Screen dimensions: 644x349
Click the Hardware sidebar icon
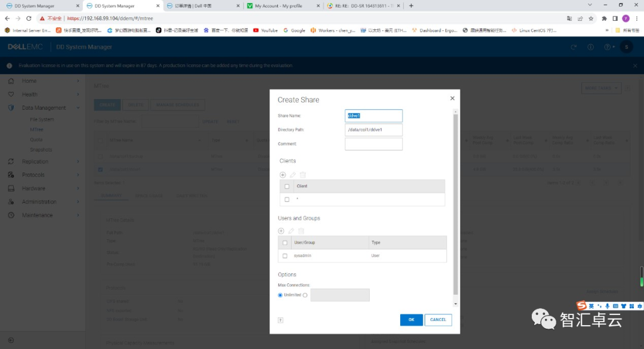pyautogui.click(x=11, y=189)
